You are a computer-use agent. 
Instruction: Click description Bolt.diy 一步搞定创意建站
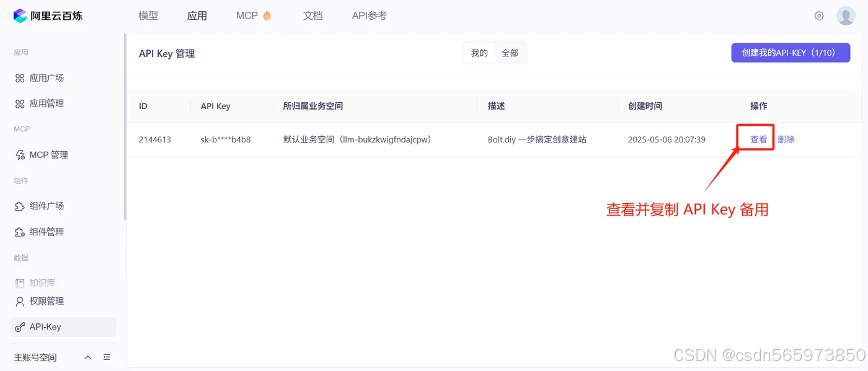(537, 139)
